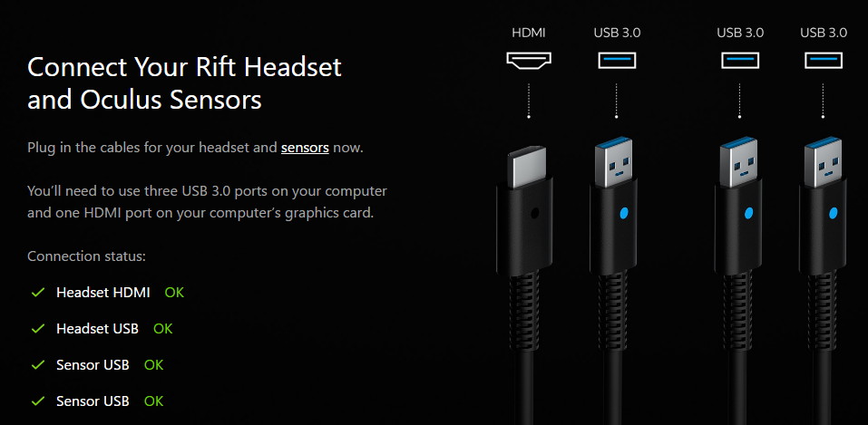Click the blue LED on the leftmost USB cable

pos(624,212)
